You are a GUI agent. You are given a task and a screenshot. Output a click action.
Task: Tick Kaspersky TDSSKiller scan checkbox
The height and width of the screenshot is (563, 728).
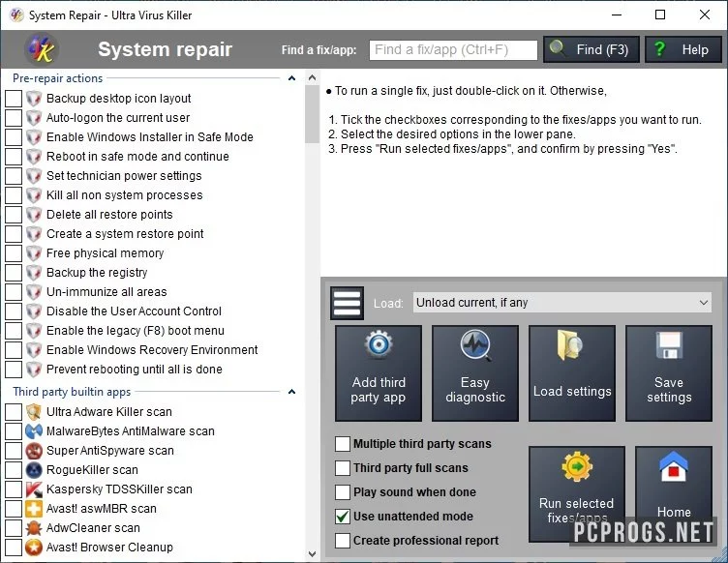pos(14,489)
